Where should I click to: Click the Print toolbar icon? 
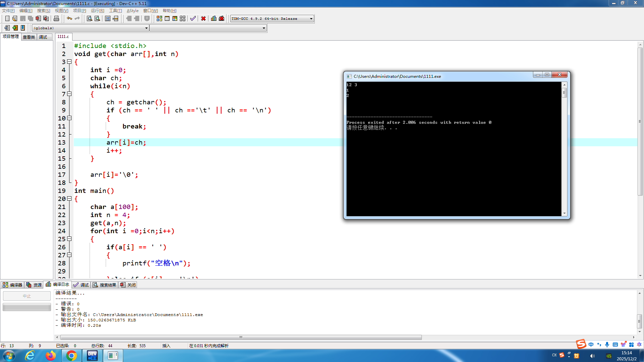click(x=56, y=18)
